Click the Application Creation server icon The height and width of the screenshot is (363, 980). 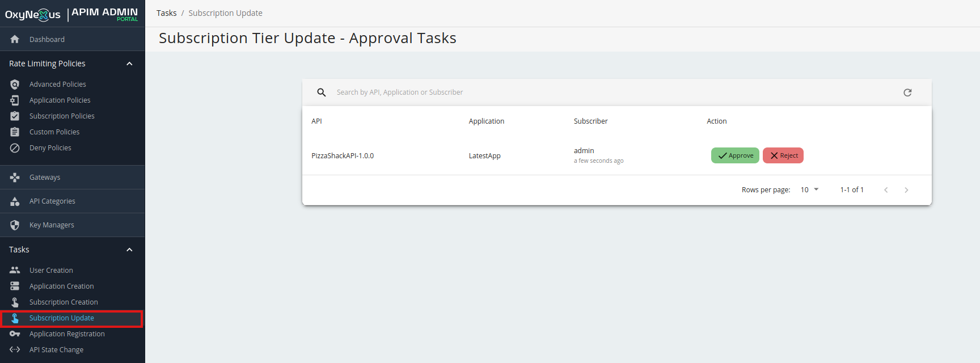(x=15, y=286)
